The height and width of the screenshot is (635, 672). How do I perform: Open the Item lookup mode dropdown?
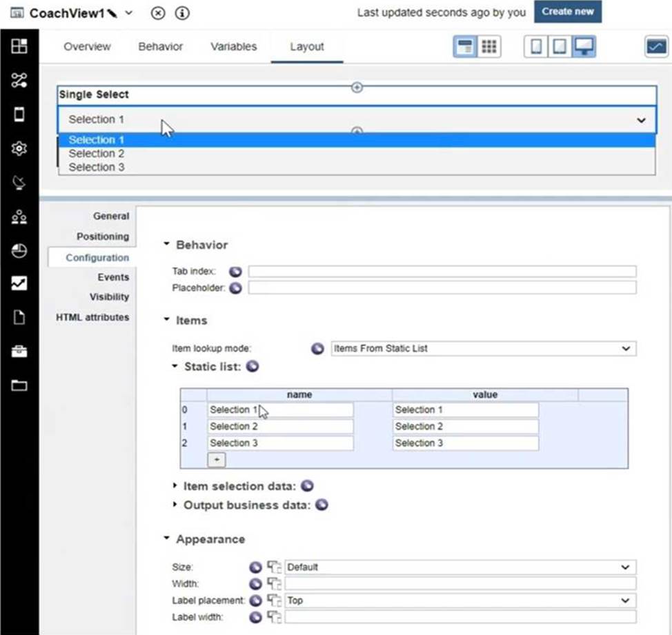pyautogui.click(x=483, y=349)
